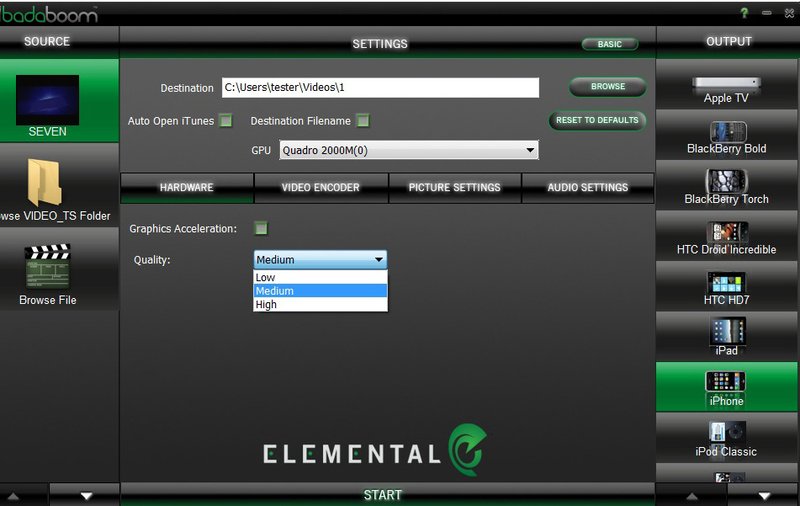Collapse the Quality dropdown box
800x506 pixels.
[x=320, y=260]
